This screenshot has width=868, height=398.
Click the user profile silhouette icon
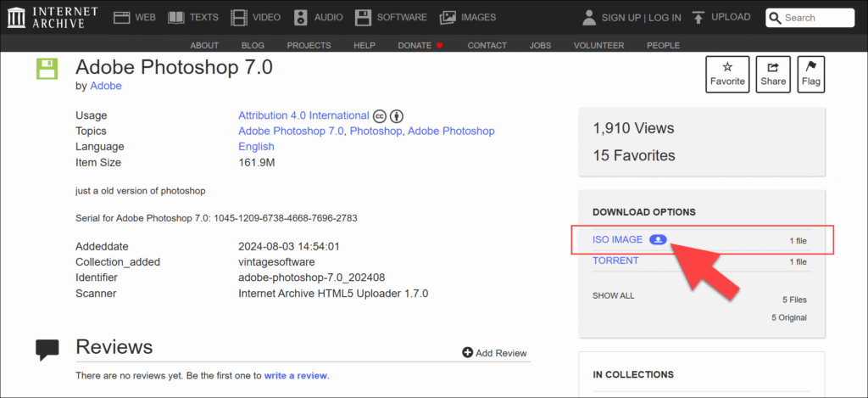[x=589, y=17]
